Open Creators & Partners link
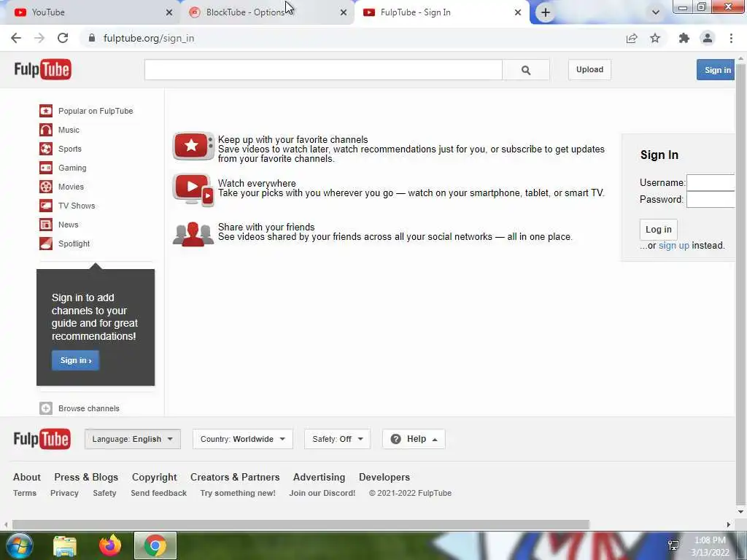The height and width of the screenshot is (560, 747). [x=235, y=477]
